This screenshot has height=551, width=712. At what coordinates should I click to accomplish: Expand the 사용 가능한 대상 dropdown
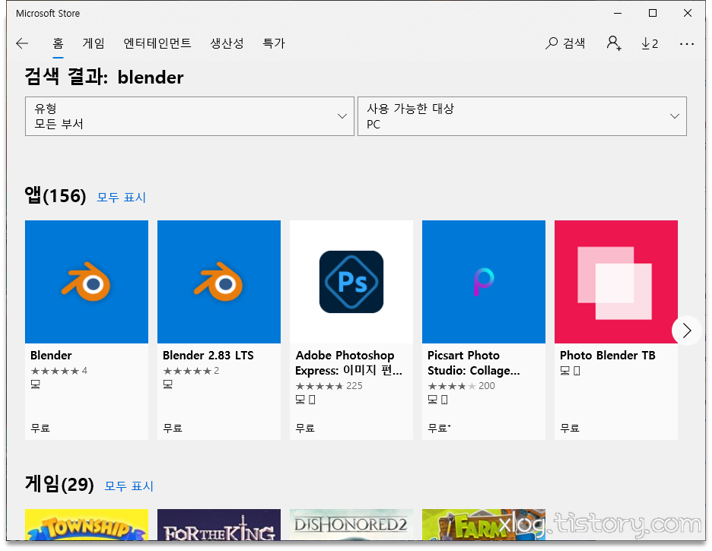pos(522,116)
